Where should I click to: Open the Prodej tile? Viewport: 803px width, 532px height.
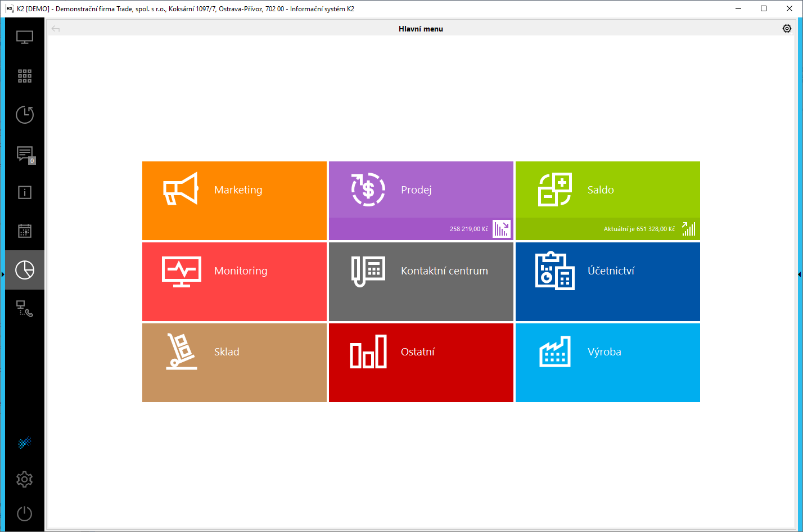click(421, 201)
